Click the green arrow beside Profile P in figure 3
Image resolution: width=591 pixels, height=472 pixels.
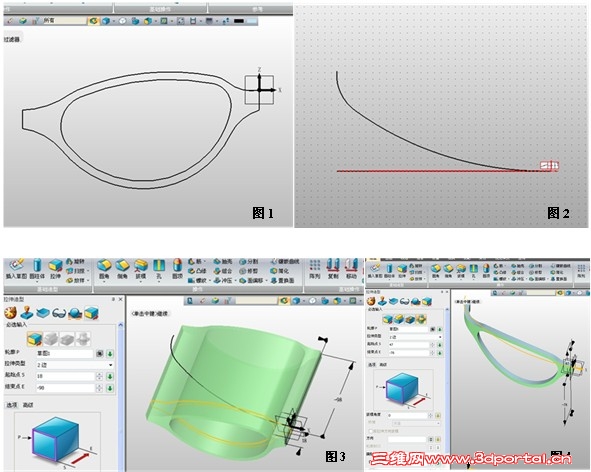tap(110, 354)
